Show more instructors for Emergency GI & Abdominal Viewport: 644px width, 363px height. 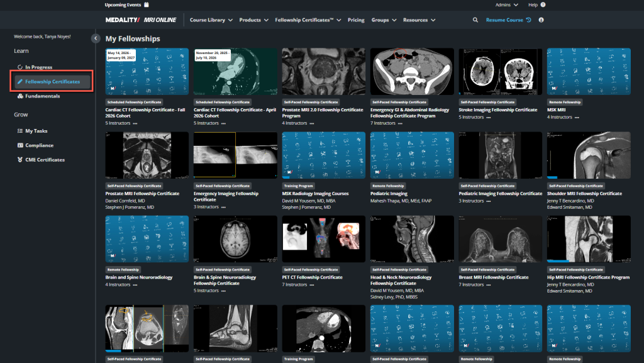click(x=400, y=123)
